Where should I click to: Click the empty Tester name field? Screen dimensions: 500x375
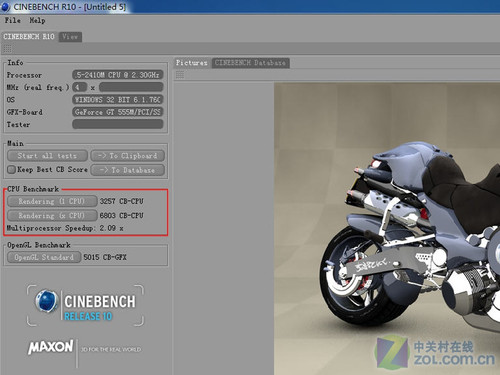pyautogui.click(x=118, y=124)
